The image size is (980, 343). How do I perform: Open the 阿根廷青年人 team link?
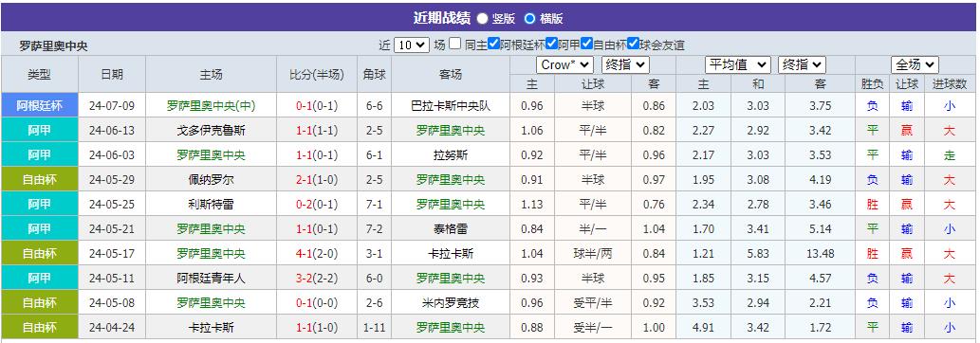[211, 278]
